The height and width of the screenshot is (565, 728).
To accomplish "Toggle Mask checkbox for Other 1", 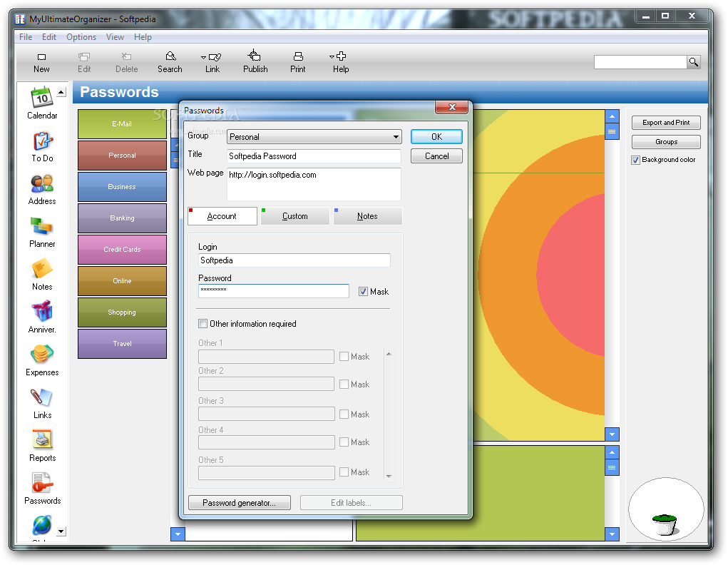I will (x=344, y=357).
